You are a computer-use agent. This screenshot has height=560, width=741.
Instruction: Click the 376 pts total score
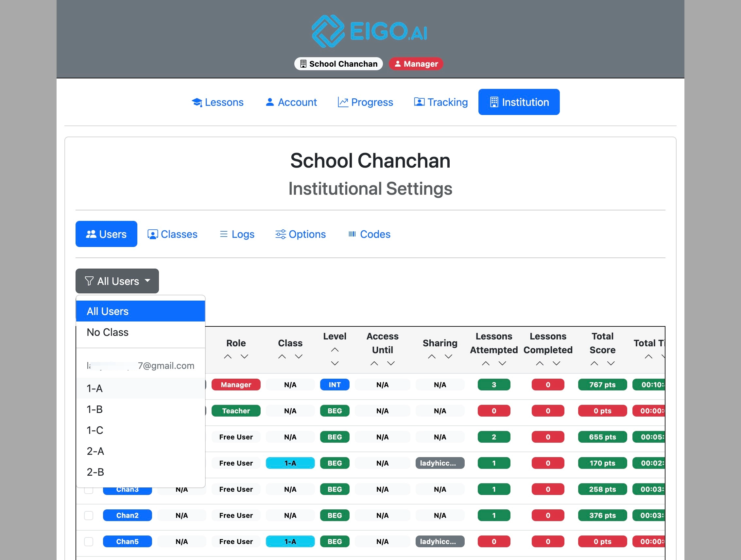[x=602, y=516]
